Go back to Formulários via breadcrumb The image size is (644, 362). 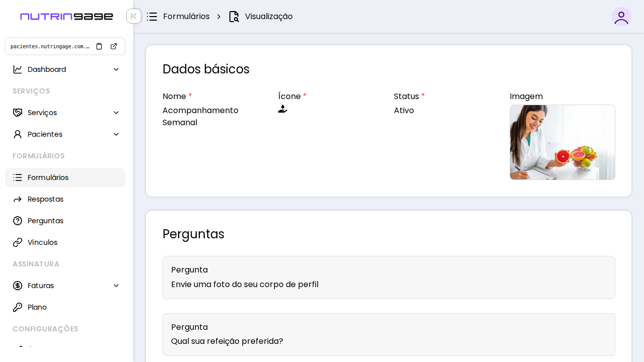pyautogui.click(x=186, y=17)
